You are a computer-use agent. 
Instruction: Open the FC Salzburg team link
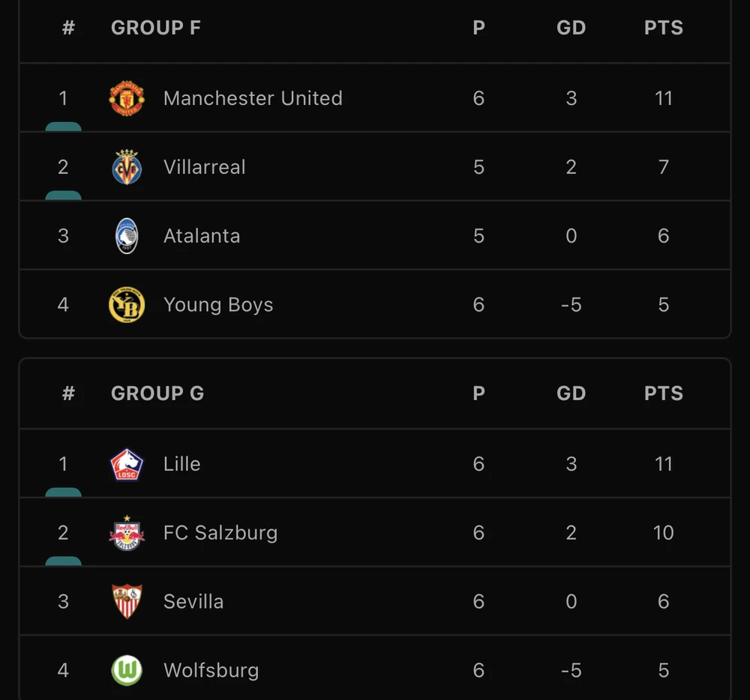click(x=220, y=533)
